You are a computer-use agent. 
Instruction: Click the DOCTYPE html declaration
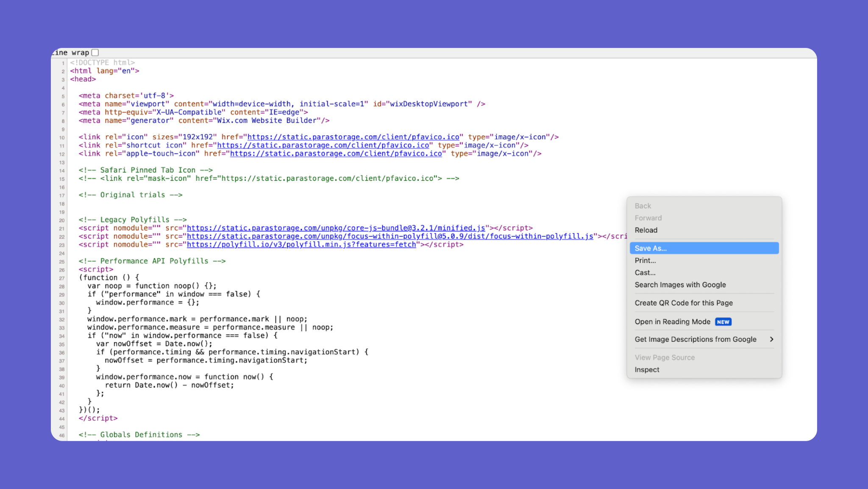[103, 63]
